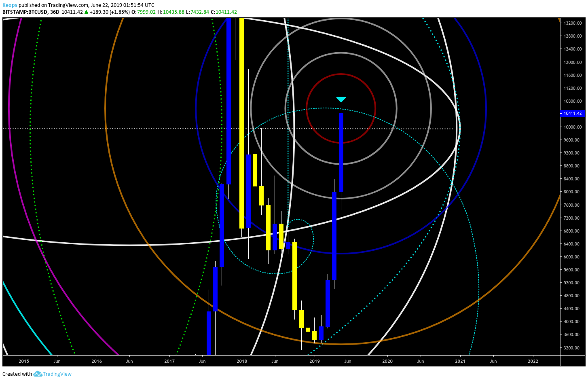Click the TradingView logo icon
Viewport: 588px width, 381px height.
pyautogui.click(x=38, y=374)
